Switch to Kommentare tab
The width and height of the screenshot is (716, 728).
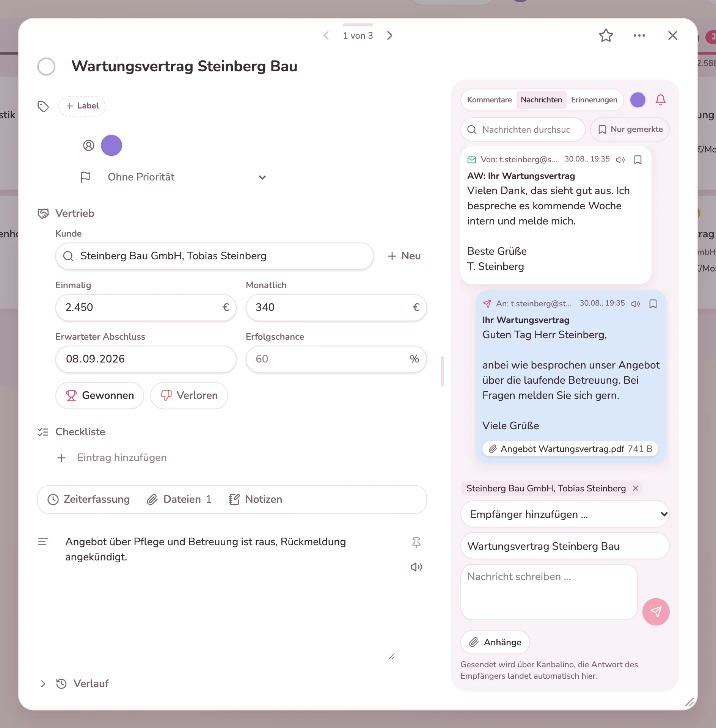[489, 100]
